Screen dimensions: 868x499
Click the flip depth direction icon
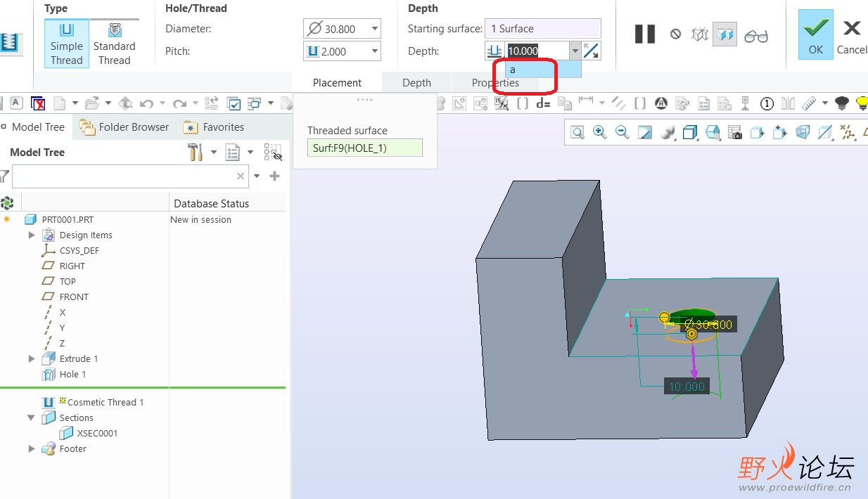click(592, 51)
